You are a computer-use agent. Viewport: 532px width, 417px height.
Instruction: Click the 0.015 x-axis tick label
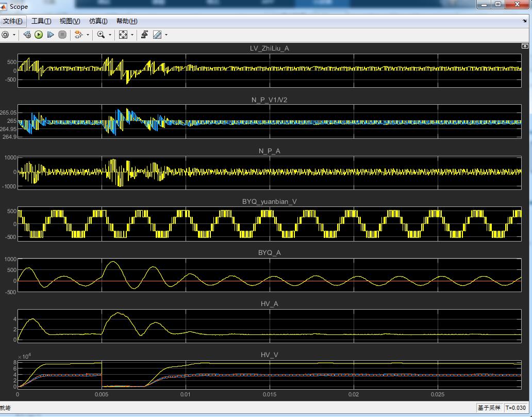(270, 395)
